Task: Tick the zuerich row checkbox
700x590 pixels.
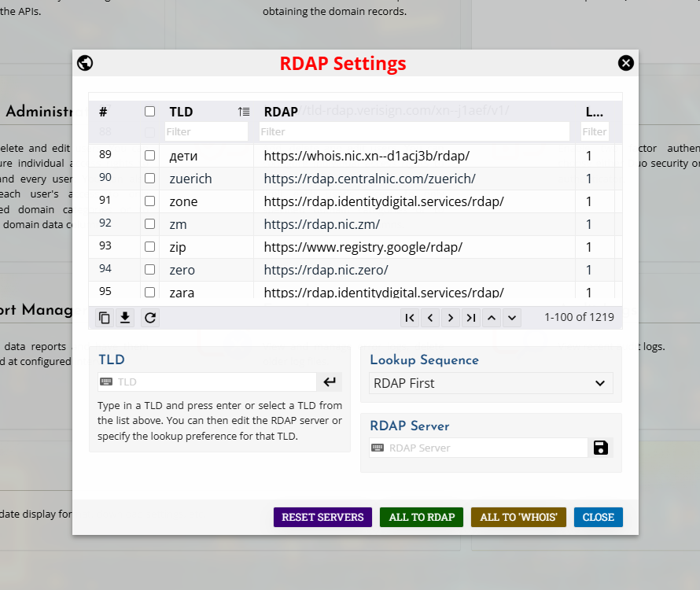Action: coord(150,179)
